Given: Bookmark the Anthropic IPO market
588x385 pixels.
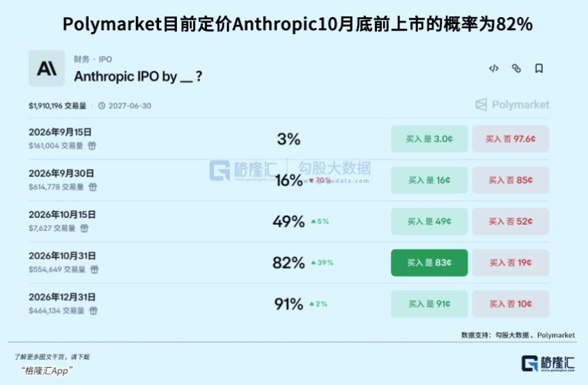Looking at the screenshot, I should point(539,68).
